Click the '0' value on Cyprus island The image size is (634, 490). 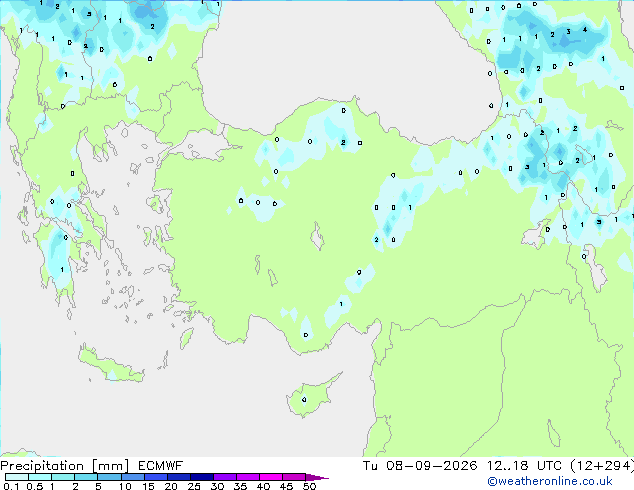pyautogui.click(x=304, y=400)
